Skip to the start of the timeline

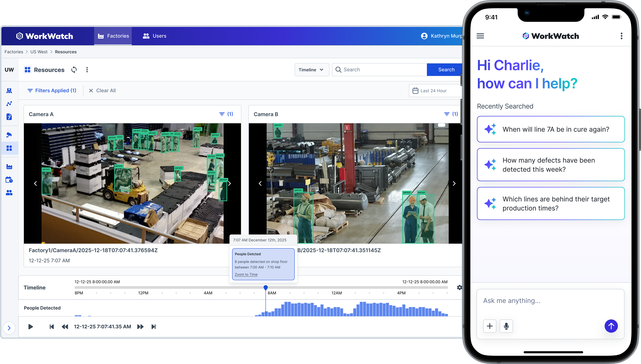pos(52,327)
